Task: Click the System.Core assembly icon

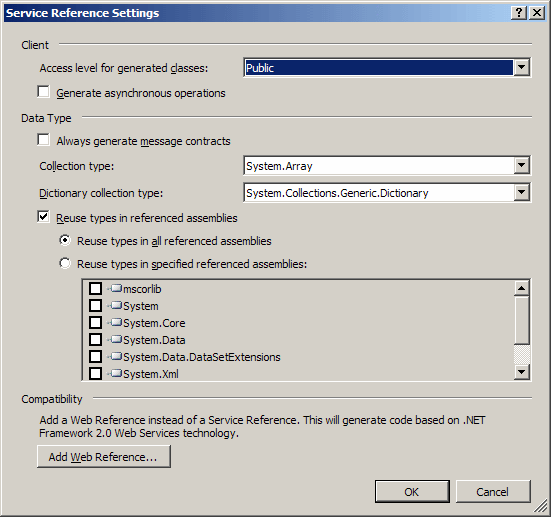Action: tap(116, 323)
